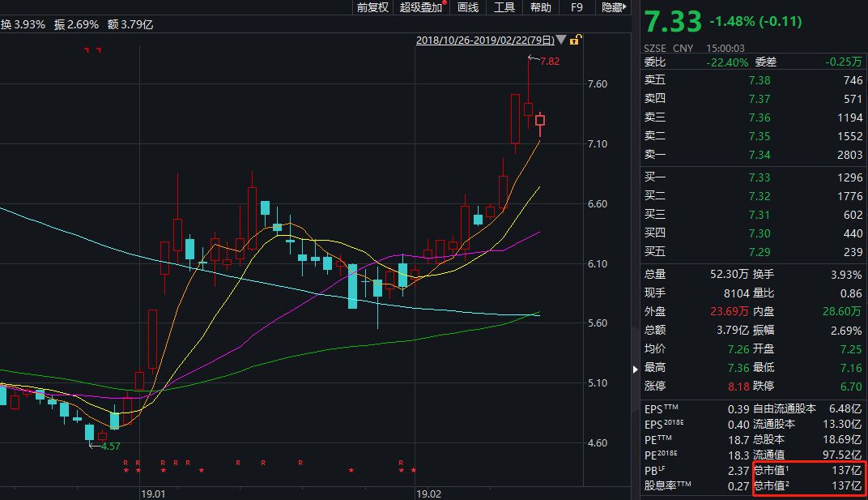
Task: Click the collapse arrow left of quote panel
Action: (635, 370)
